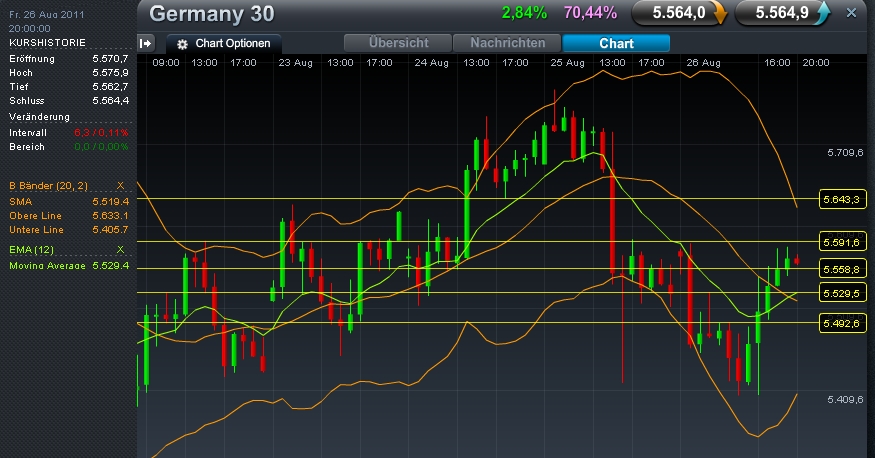Click the 5.409,6 price axis label
This screenshot has width=875, height=458.
point(845,399)
